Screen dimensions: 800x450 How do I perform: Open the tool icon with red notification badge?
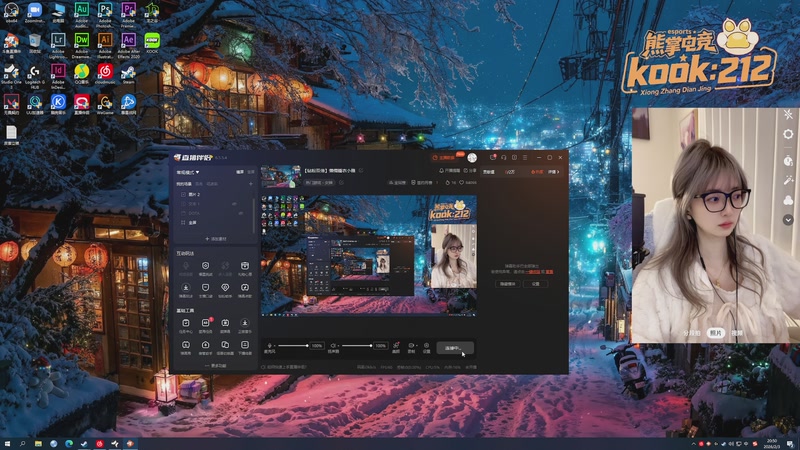(x=206, y=323)
